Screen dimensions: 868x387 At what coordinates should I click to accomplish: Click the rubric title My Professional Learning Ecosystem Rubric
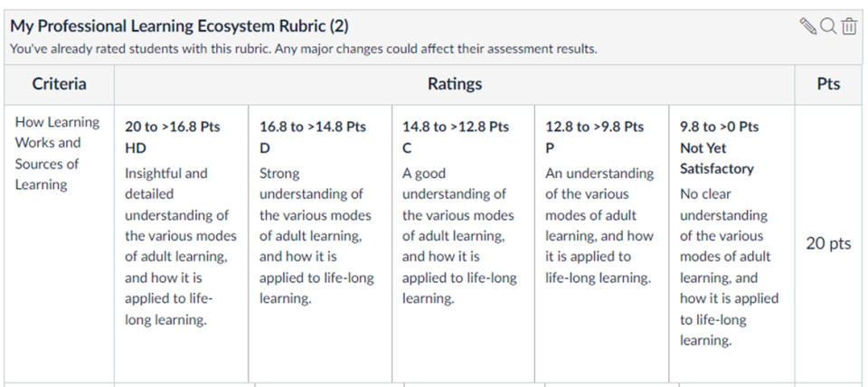[x=179, y=25]
